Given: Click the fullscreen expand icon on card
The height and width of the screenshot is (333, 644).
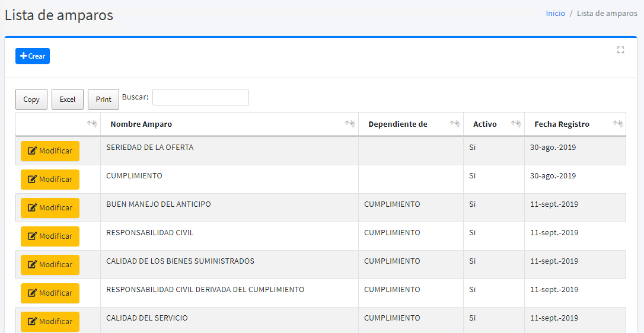Looking at the screenshot, I should 620,50.
